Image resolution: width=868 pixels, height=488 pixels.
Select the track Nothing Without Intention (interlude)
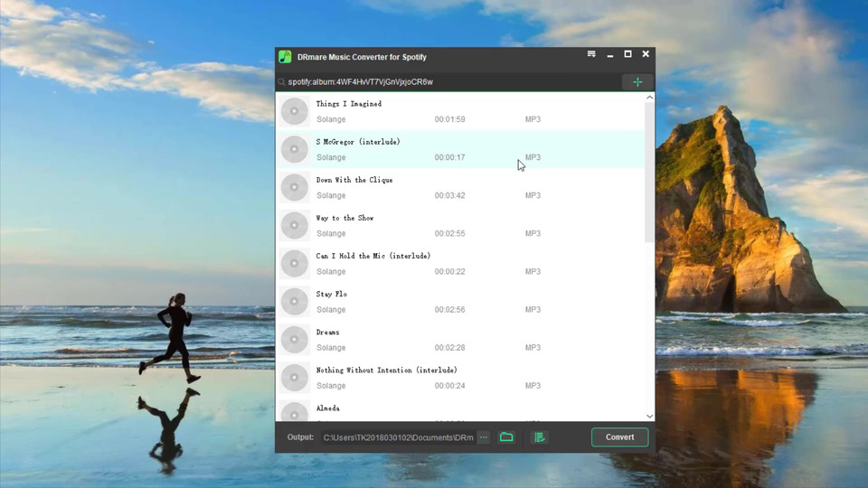[460, 378]
